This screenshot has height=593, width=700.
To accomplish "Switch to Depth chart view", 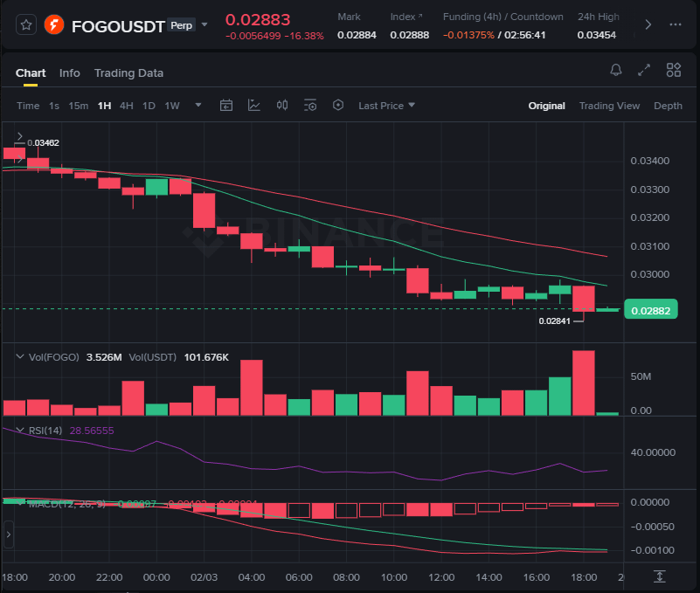I will [668, 106].
